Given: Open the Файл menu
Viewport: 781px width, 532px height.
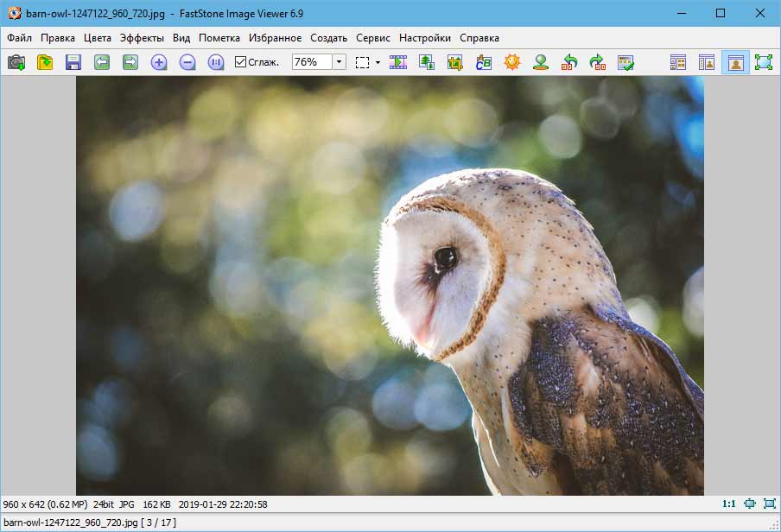Looking at the screenshot, I should (19, 38).
